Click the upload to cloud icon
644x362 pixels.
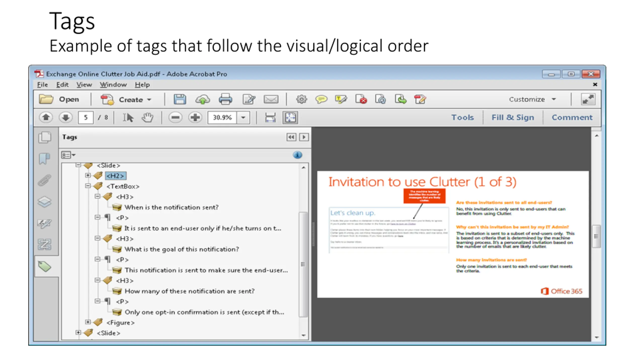point(203,100)
